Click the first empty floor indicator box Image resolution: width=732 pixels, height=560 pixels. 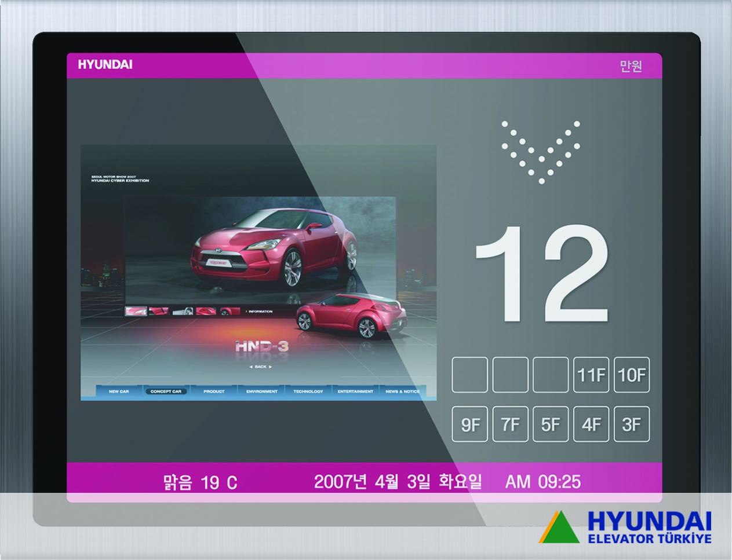[469, 375]
